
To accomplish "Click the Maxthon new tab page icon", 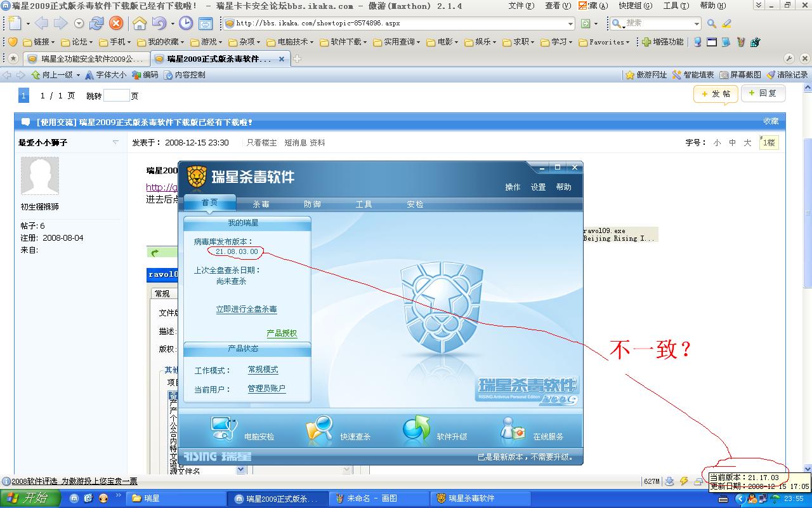I will coord(14,23).
